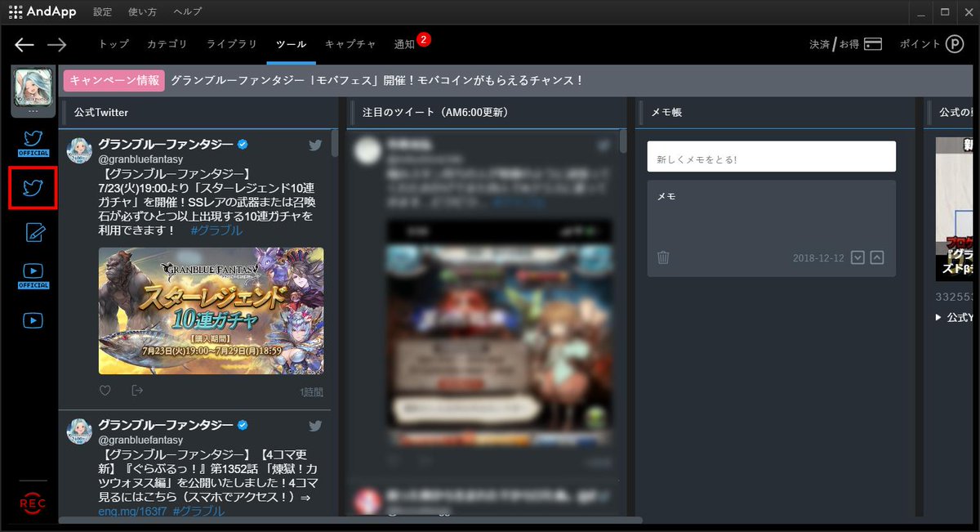Image resolution: width=980 pixels, height=532 pixels.
Task: Click the 注目のツイート column header
Action: pyautogui.click(x=436, y=112)
